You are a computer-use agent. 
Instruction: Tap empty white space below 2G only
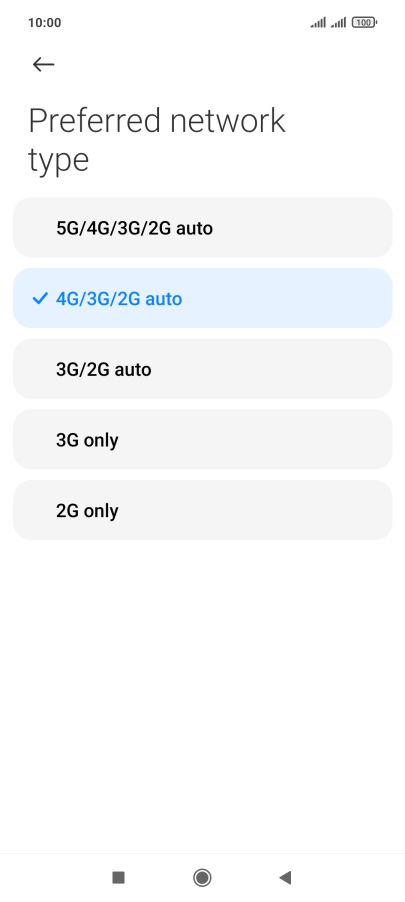pyautogui.click(x=202, y=690)
